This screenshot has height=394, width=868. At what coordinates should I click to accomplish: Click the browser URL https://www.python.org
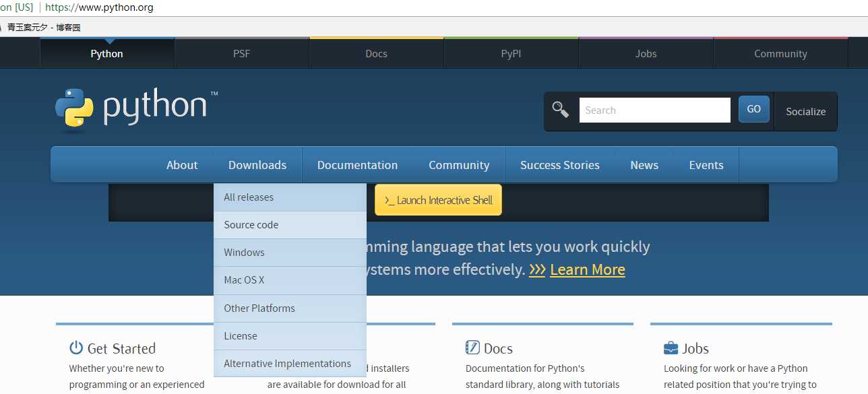tap(99, 8)
